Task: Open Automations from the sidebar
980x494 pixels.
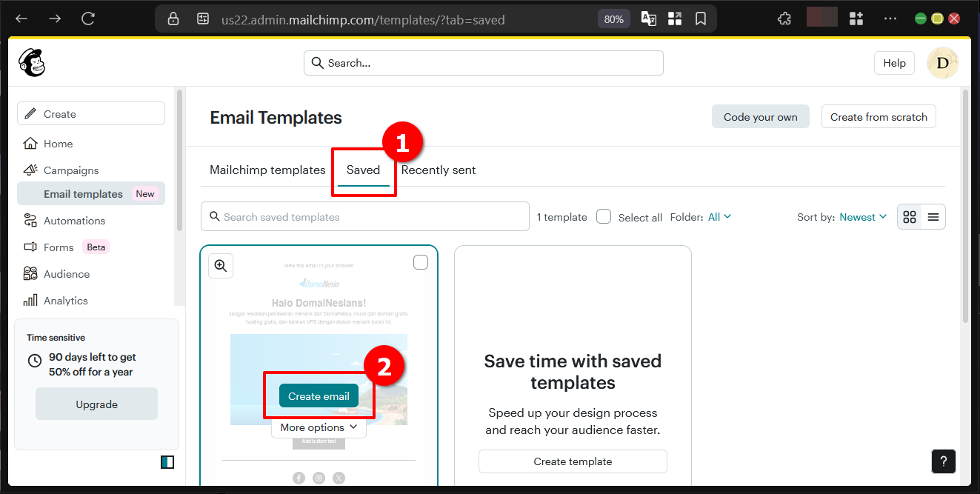Action: pyautogui.click(x=73, y=220)
